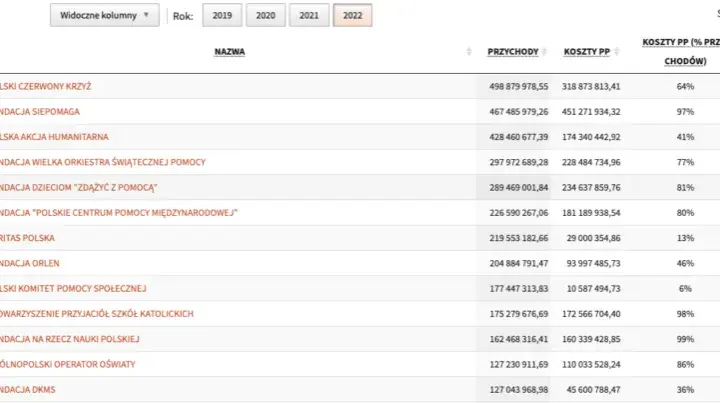Viewport: 720px width, 403px height.
Task: Click the 13% cell
Action: [x=685, y=238]
